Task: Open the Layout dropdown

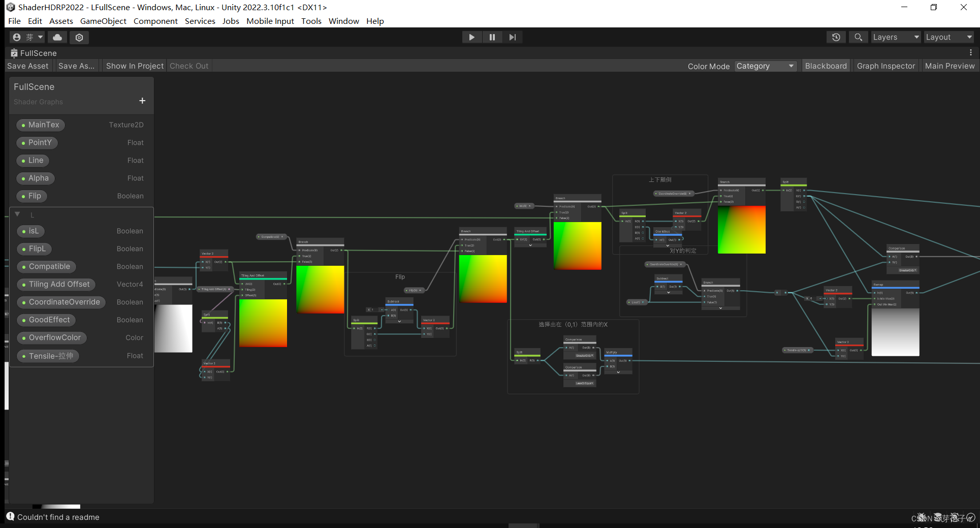Action: 949,37
